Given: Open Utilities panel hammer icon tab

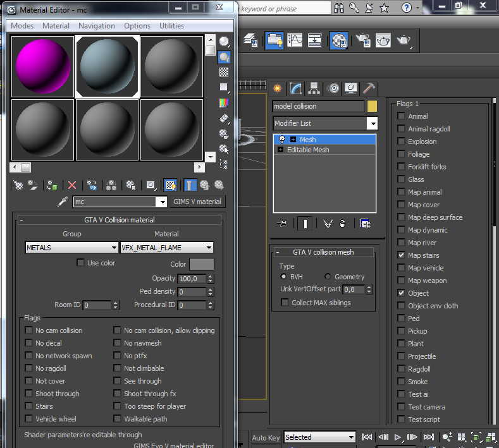Looking at the screenshot, I should pos(369,88).
